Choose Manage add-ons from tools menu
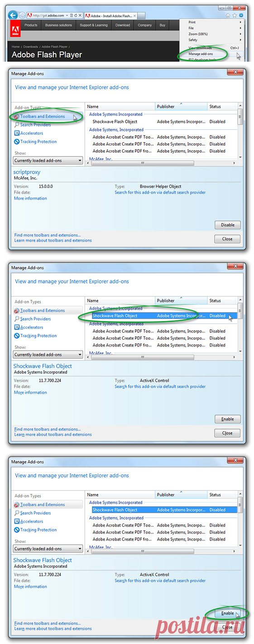The image size is (254, 644). pos(201,54)
